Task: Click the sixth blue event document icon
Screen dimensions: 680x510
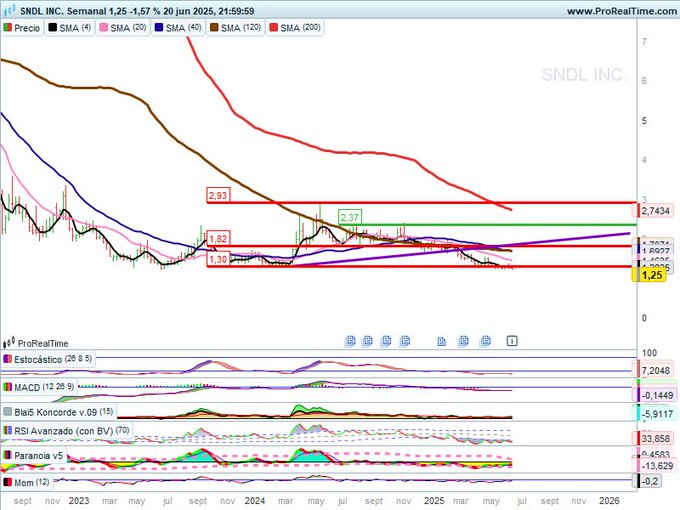Action: (x=464, y=341)
